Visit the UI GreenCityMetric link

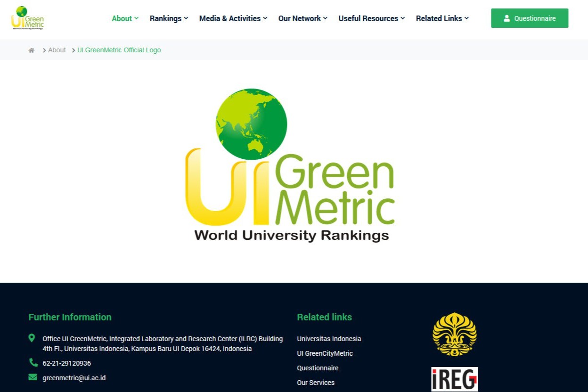coord(325,353)
